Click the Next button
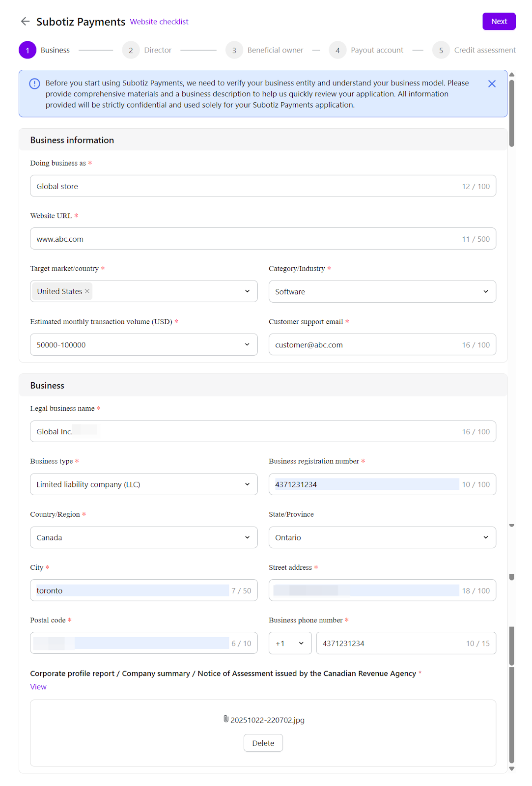 pos(499,21)
